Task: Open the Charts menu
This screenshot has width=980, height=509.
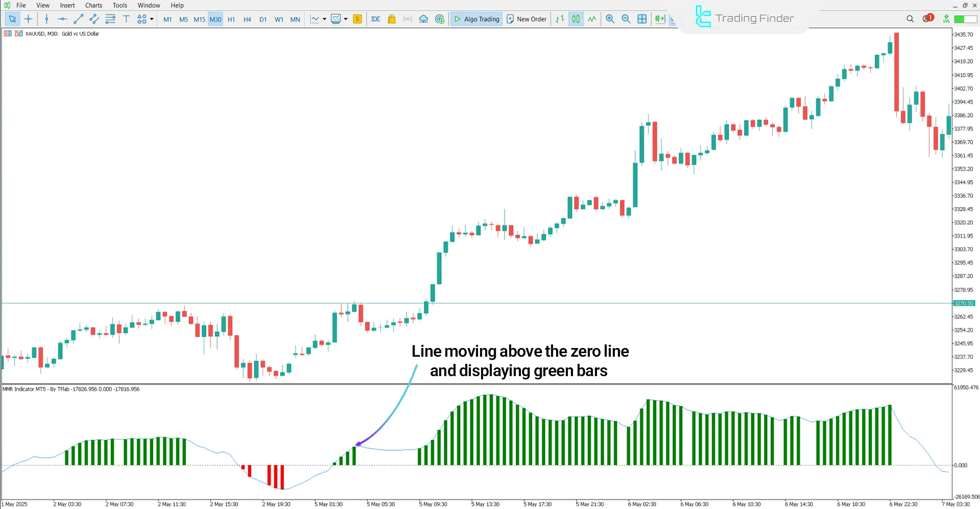Action: pyautogui.click(x=93, y=5)
